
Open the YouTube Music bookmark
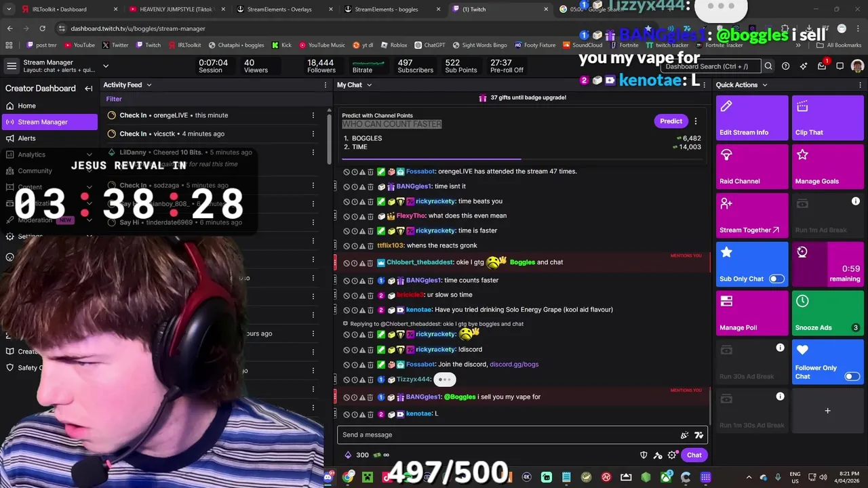[x=321, y=45]
